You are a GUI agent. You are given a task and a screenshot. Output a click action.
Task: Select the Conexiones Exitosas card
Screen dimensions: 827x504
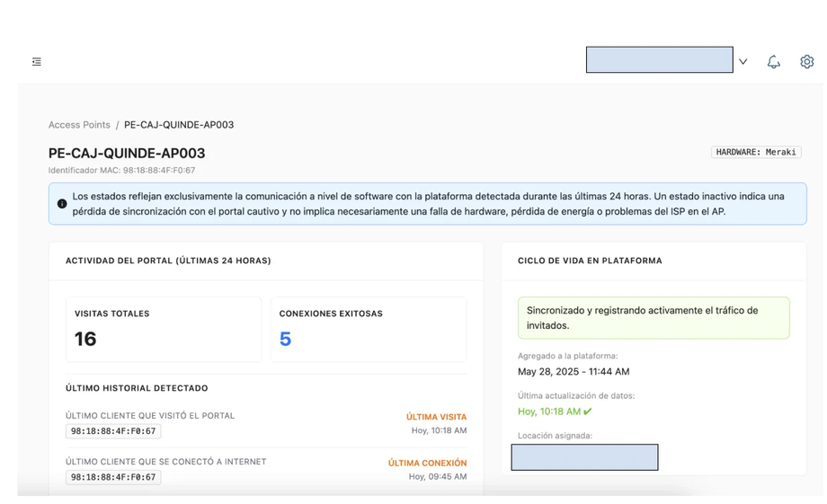(x=369, y=329)
